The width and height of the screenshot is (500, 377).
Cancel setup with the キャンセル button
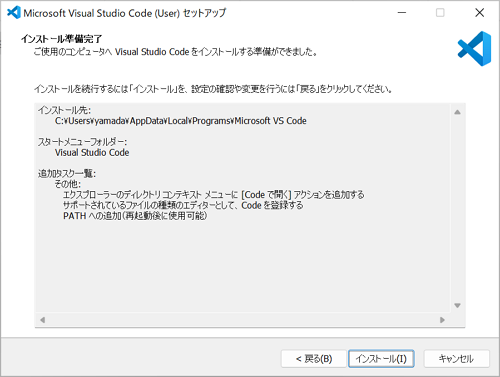click(456, 359)
